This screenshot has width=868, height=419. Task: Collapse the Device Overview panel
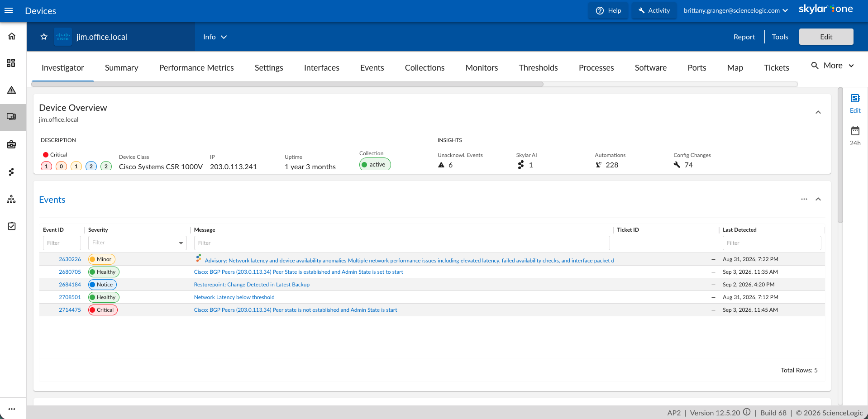[x=818, y=112]
